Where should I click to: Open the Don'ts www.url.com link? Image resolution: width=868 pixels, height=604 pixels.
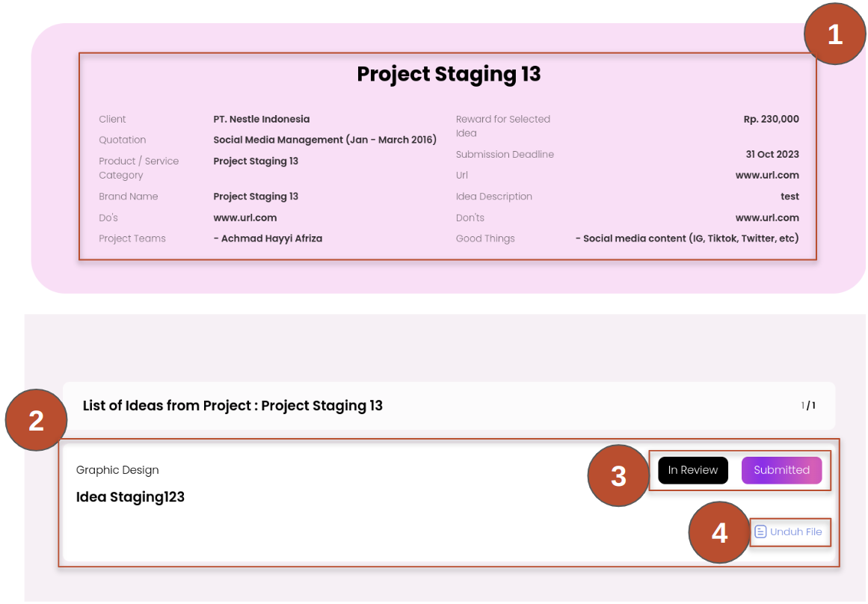coord(767,218)
